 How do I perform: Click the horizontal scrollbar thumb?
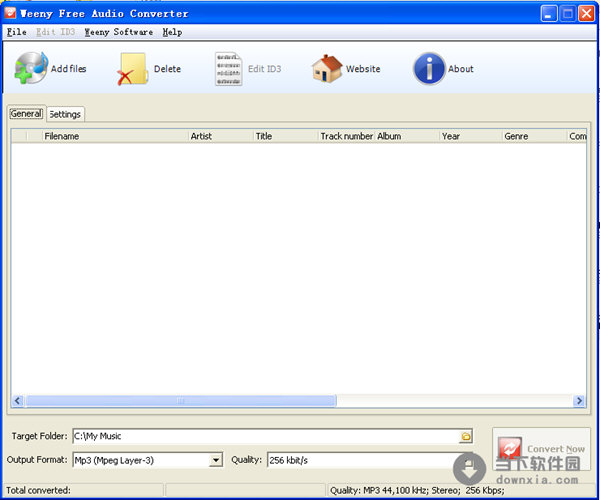click(181, 401)
